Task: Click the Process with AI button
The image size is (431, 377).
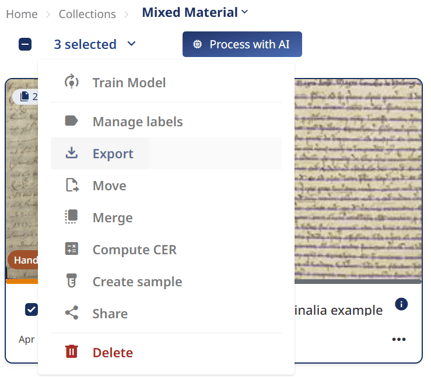Action: [242, 44]
